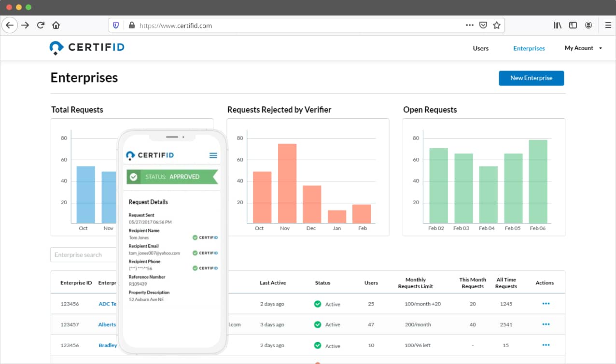This screenshot has width=616, height=364.
Task: Click the checkmark icon in the Approved banner
Action: click(x=134, y=177)
